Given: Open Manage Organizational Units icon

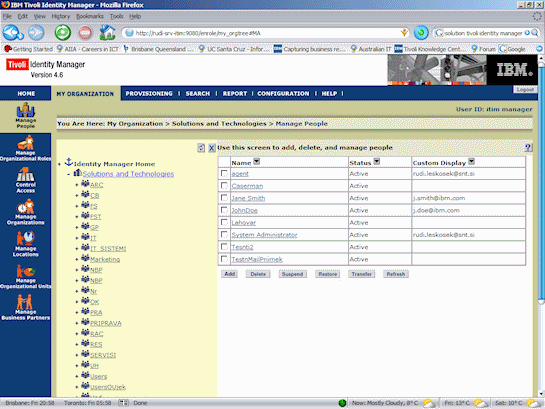Looking at the screenshot, I should click(26, 276).
